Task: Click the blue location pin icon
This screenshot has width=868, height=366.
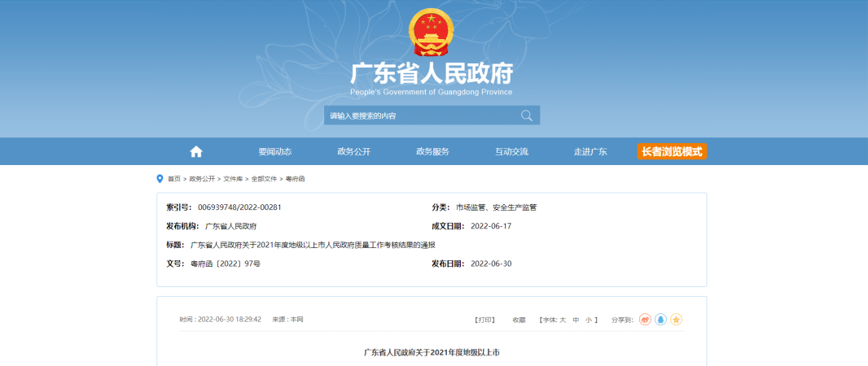Action: tap(160, 179)
